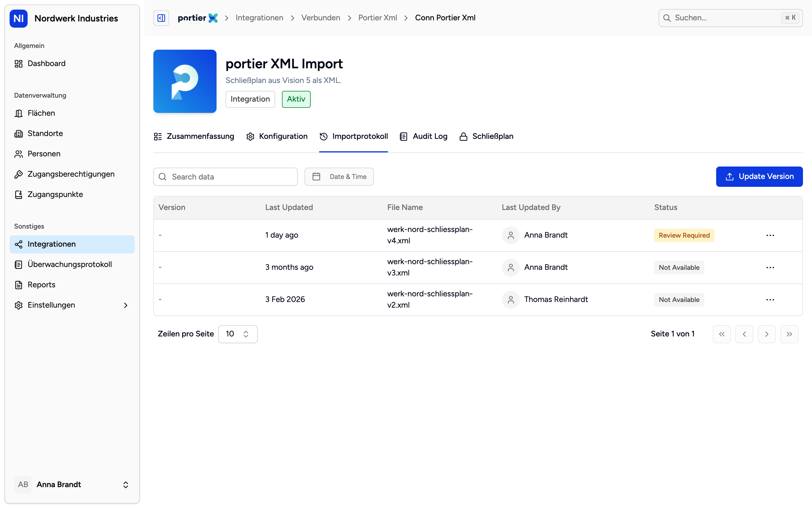Open the Dashboard sidebar item

(72, 63)
